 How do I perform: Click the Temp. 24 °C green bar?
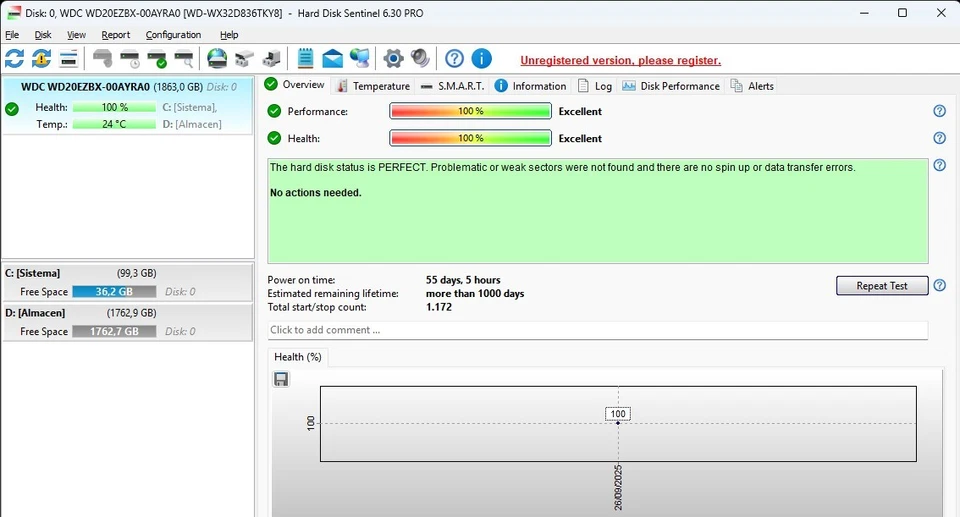coord(114,124)
